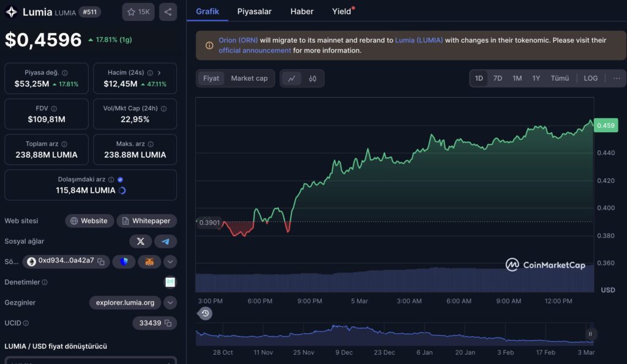Click the $53,25M market cap value

pos(32,84)
